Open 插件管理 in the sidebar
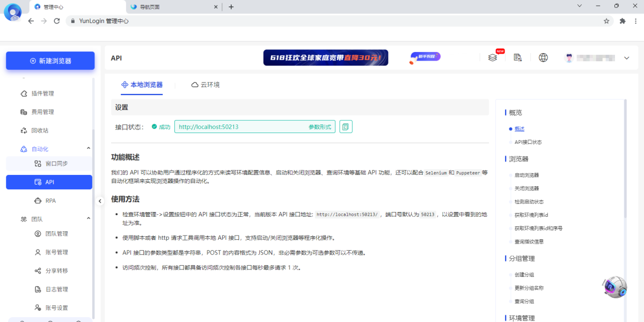 42,93
